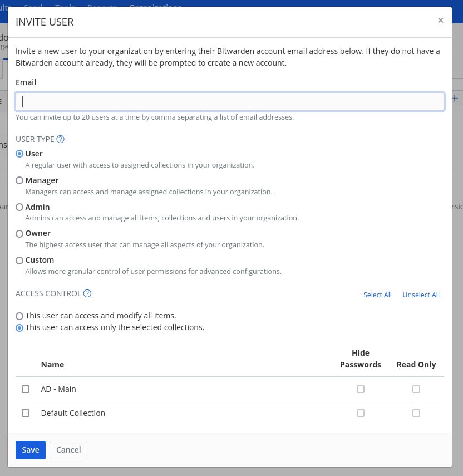The height and width of the screenshot is (476, 463).
Task: Click the Unselect All link
Action: 421,295
